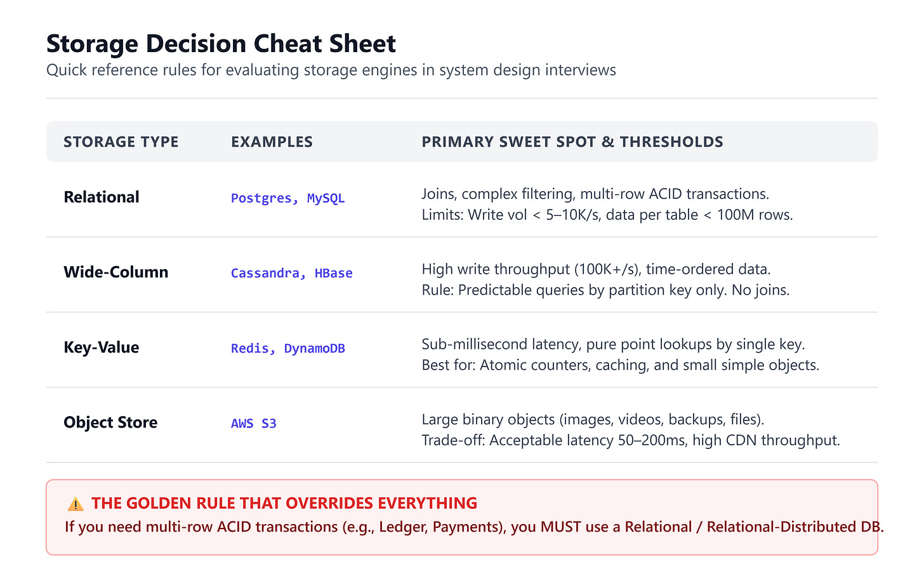This screenshot has width=924, height=578.
Task: Click the subtitle about system design interviews
Action: pos(331,70)
